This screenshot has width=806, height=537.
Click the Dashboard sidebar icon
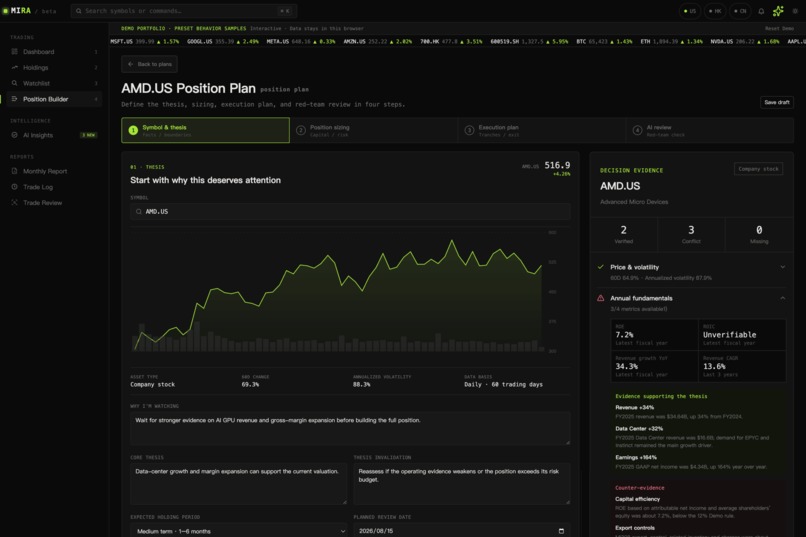pos(14,51)
